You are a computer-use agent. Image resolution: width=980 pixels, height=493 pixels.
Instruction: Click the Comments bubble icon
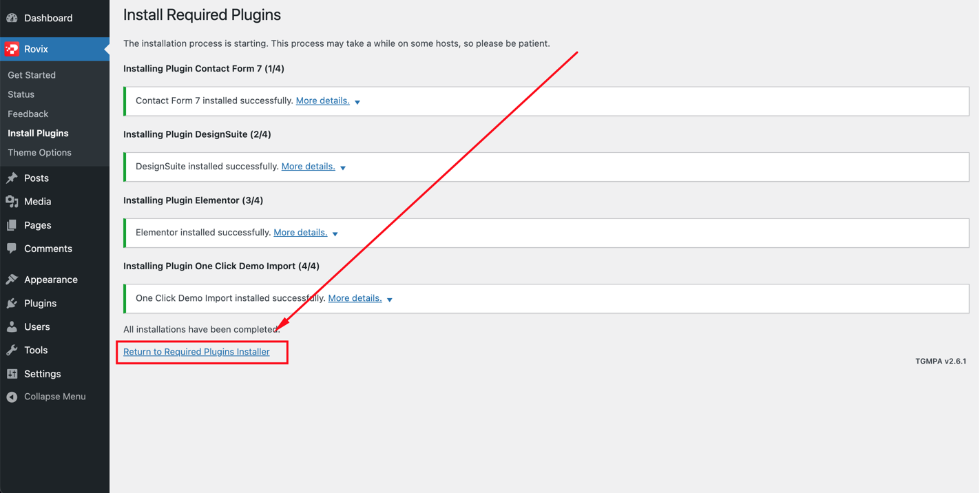12,249
